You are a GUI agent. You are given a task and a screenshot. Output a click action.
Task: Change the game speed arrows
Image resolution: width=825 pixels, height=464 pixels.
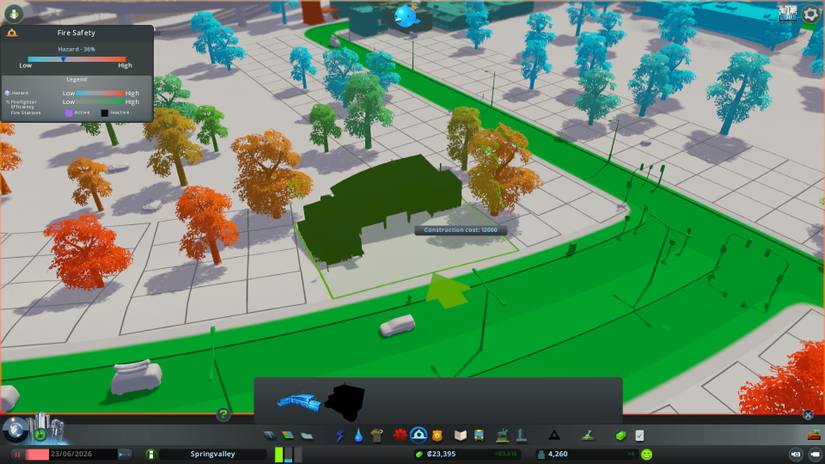coord(124,454)
